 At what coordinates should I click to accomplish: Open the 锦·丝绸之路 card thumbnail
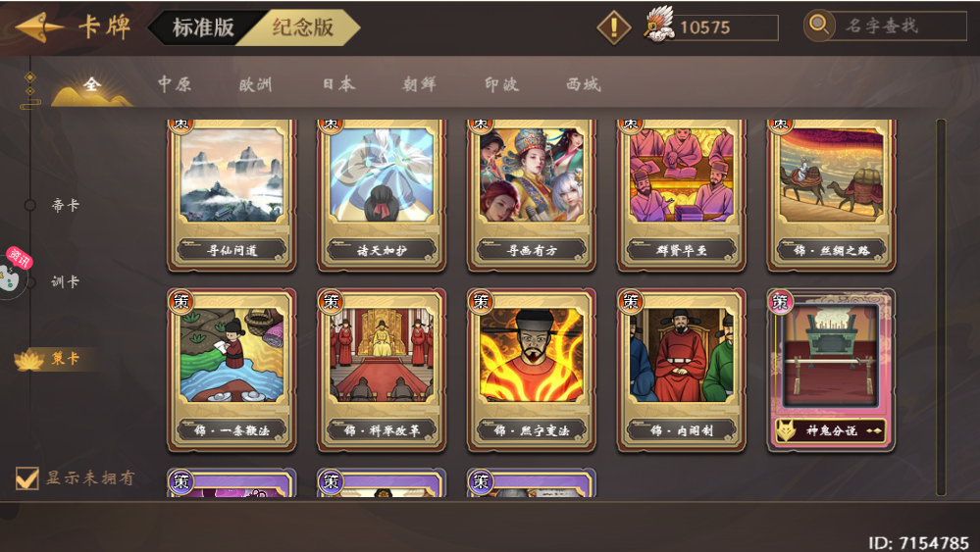(831, 195)
